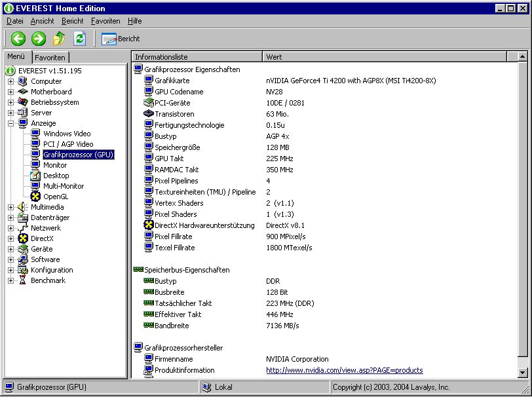Click the Software icon in tree
532x397 pixels.
point(23,259)
